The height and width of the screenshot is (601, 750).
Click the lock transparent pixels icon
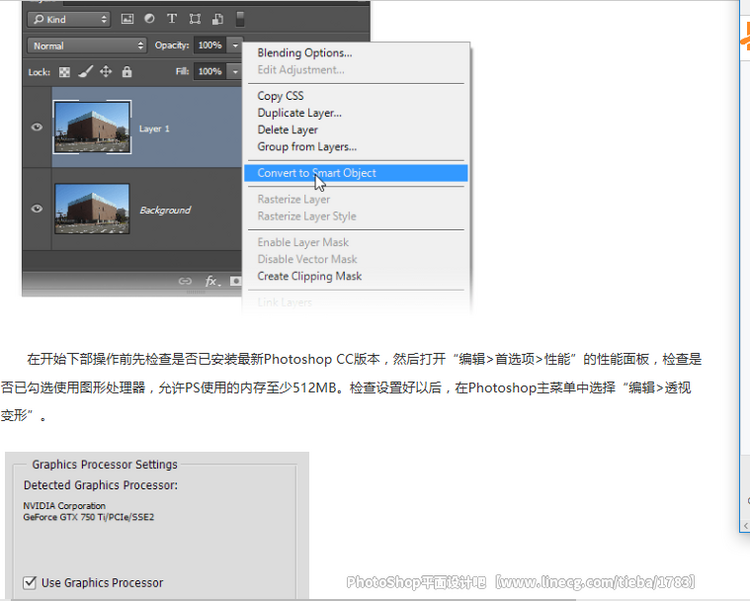point(65,72)
